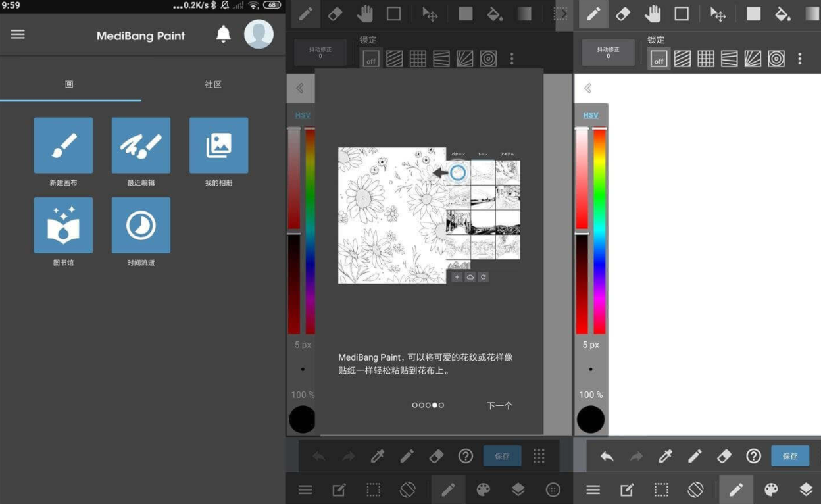The width and height of the screenshot is (821, 504).
Task: Collapse the middle screen's color panel with the double chevron
Action: tap(300, 88)
